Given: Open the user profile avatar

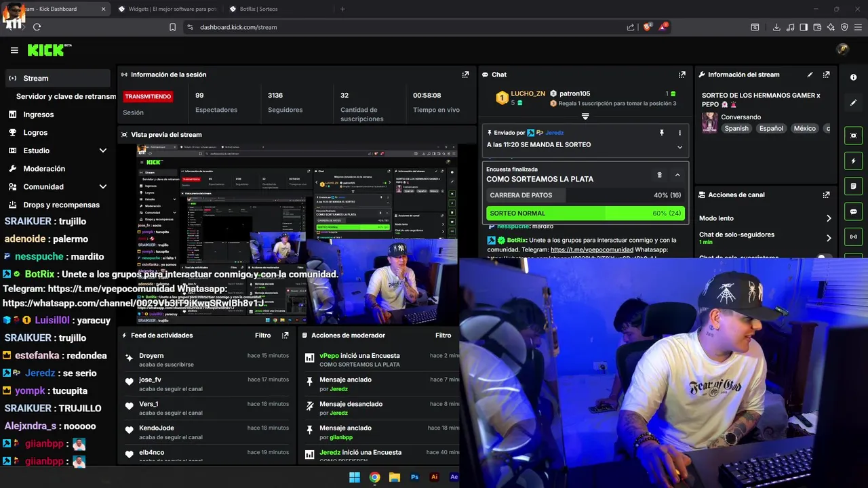Looking at the screenshot, I should pyautogui.click(x=843, y=49).
